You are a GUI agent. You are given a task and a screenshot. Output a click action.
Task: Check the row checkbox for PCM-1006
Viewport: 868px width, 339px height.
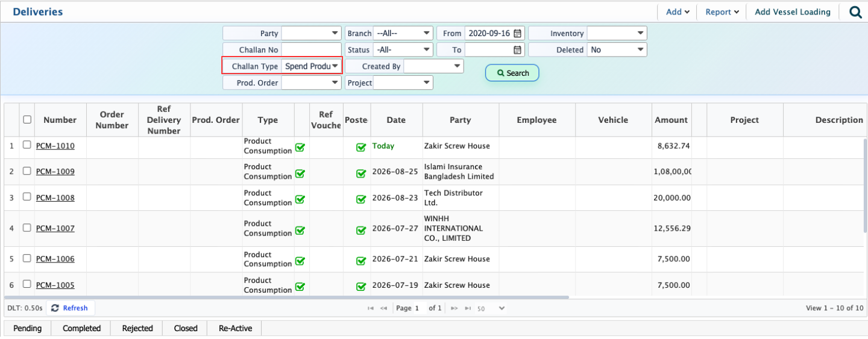pos(27,258)
